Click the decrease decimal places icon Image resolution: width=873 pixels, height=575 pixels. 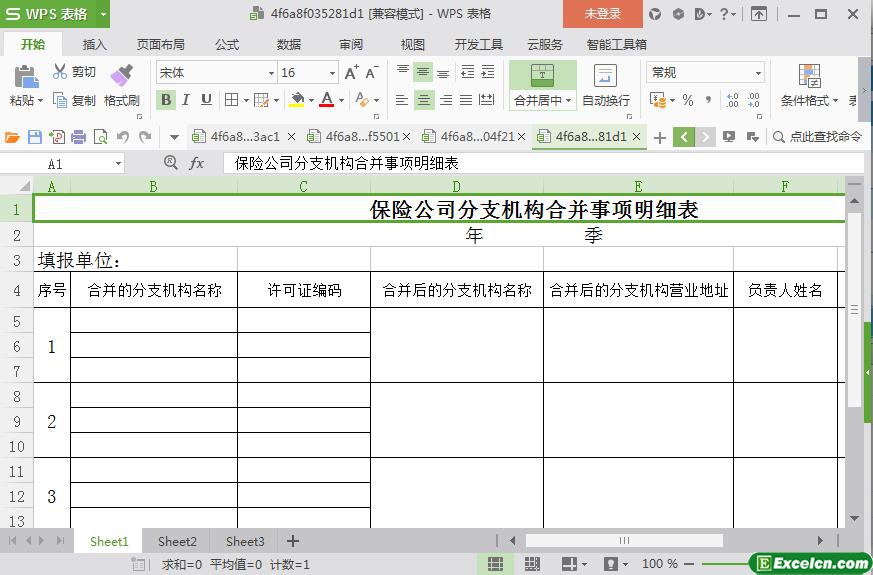pos(753,100)
